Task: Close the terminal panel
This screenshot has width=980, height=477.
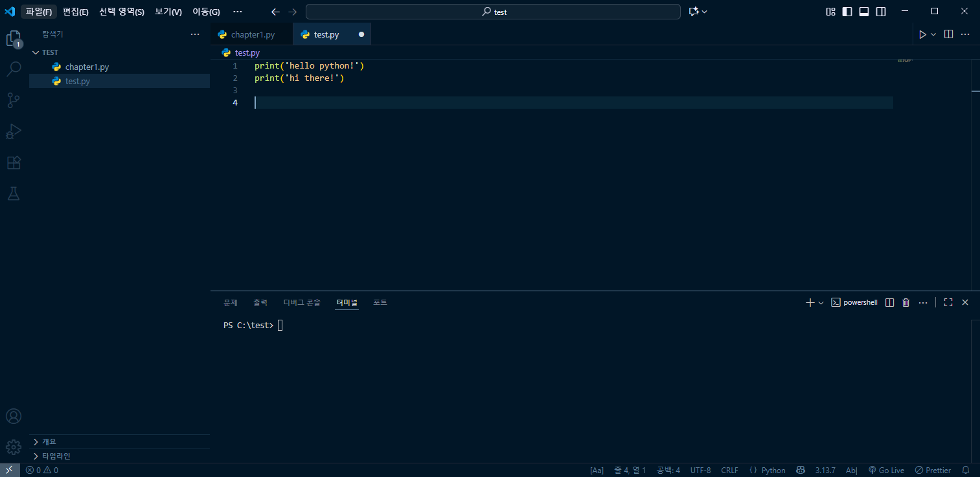Action: [x=965, y=302]
